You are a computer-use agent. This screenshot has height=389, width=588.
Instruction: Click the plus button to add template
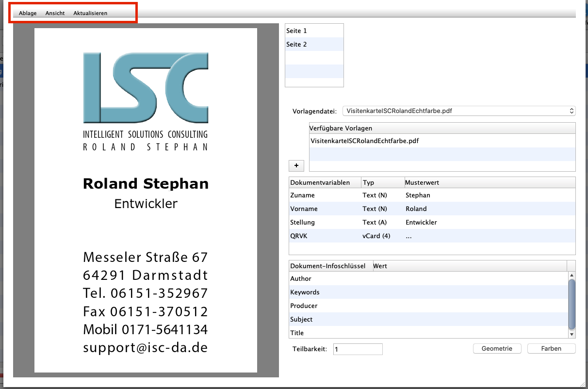tap(296, 165)
